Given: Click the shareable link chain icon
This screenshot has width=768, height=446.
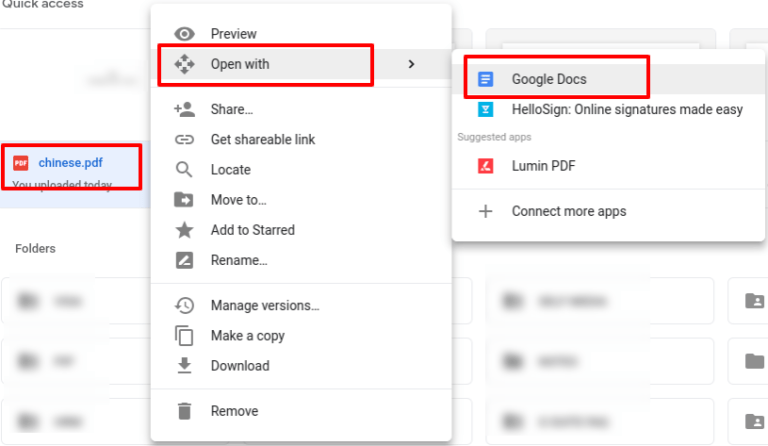Looking at the screenshot, I should pyautogui.click(x=184, y=140).
